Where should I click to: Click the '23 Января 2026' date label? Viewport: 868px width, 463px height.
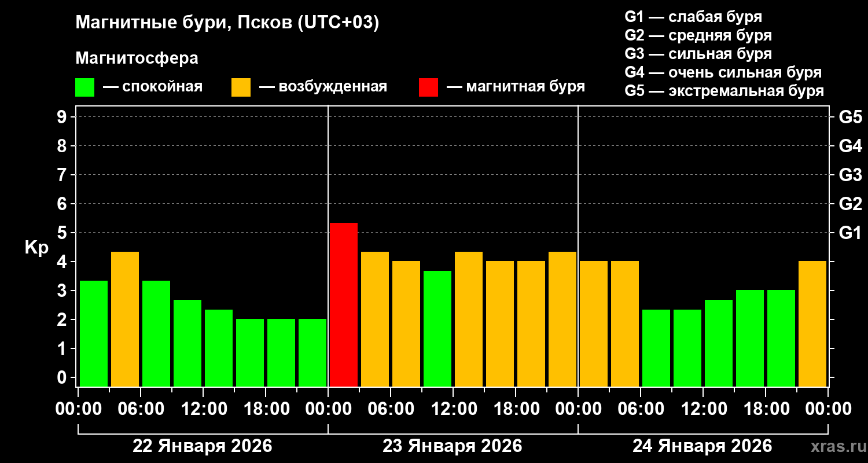(x=452, y=446)
